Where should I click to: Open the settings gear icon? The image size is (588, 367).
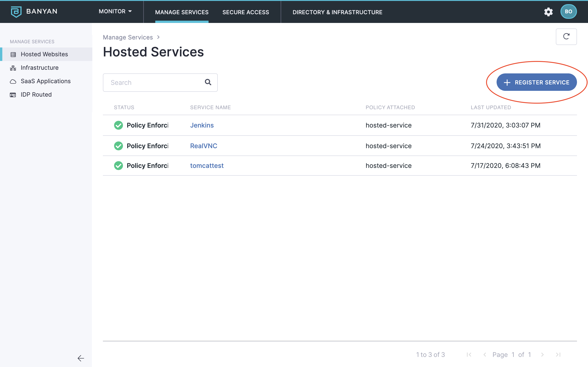tap(548, 12)
